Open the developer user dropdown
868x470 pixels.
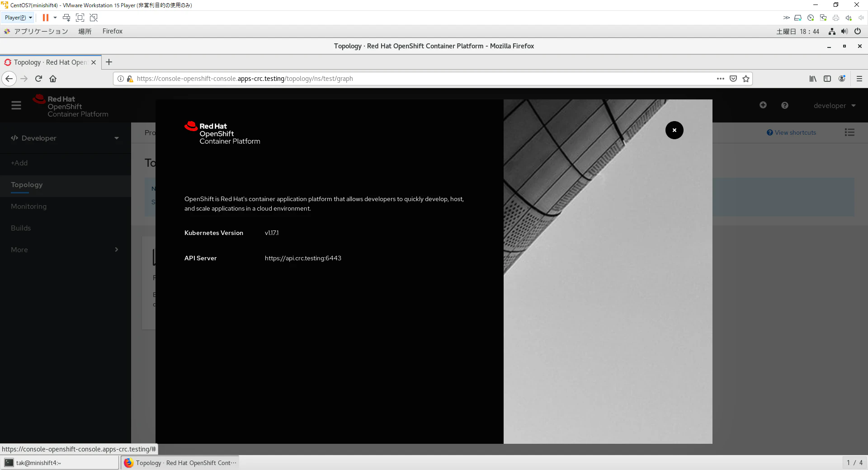click(x=835, y=106)
